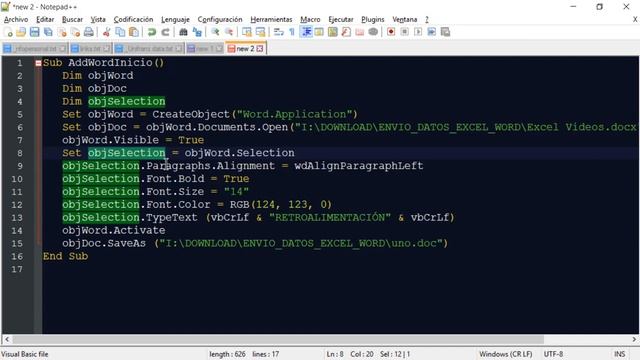The height and width of the screenshot is (360, 640).
Task: Cut selection with the scissors icon
Action: tap(107, 32)
